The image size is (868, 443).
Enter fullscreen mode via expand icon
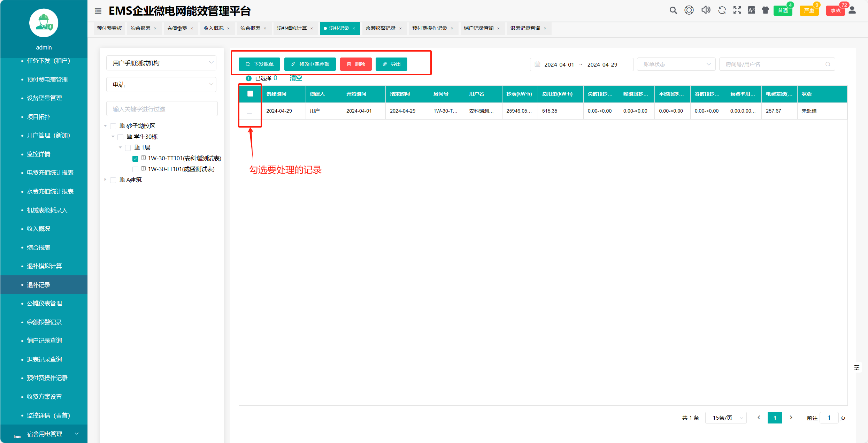737,10
